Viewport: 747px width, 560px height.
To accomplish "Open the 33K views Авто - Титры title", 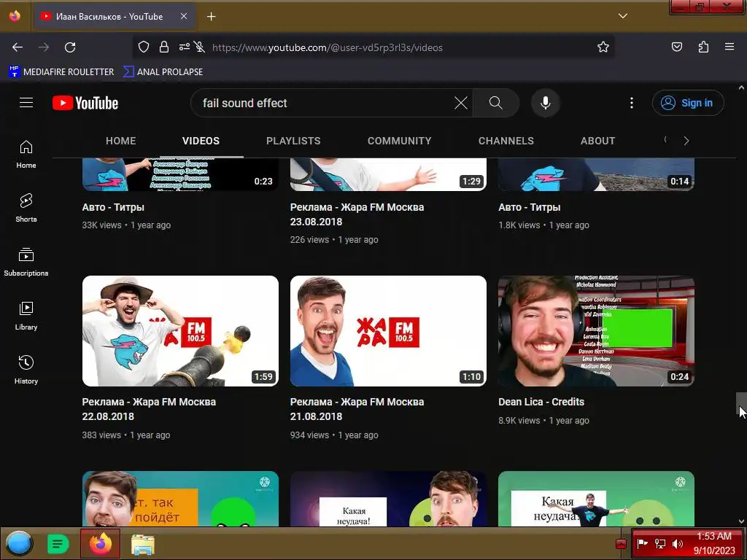I will [x=113, y=207].
